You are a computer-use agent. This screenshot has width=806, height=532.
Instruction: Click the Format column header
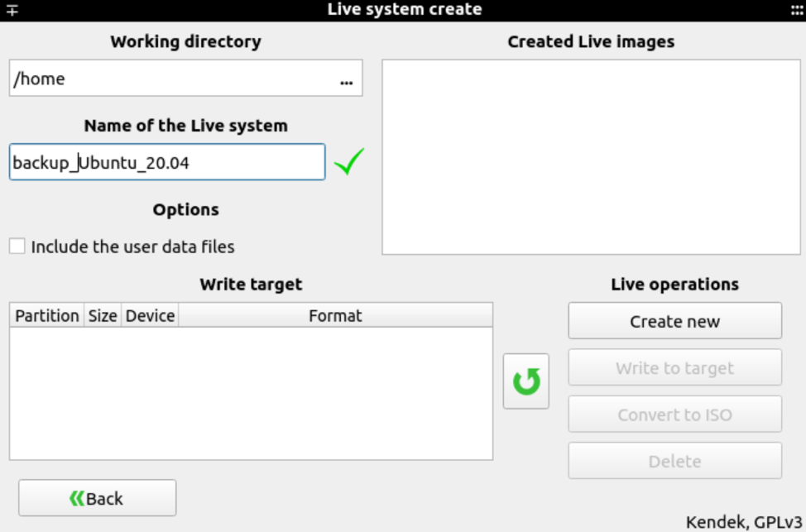335,315
